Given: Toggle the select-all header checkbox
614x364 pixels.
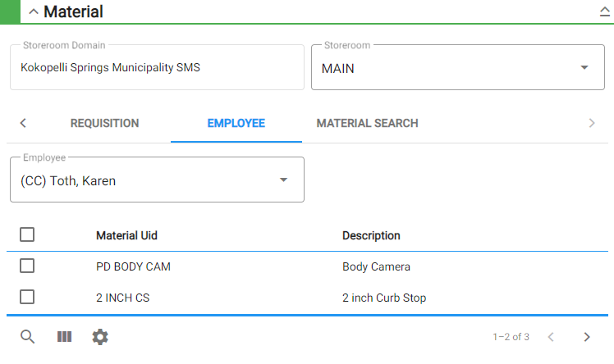Looking at the screenshot, I should point(27,234).
